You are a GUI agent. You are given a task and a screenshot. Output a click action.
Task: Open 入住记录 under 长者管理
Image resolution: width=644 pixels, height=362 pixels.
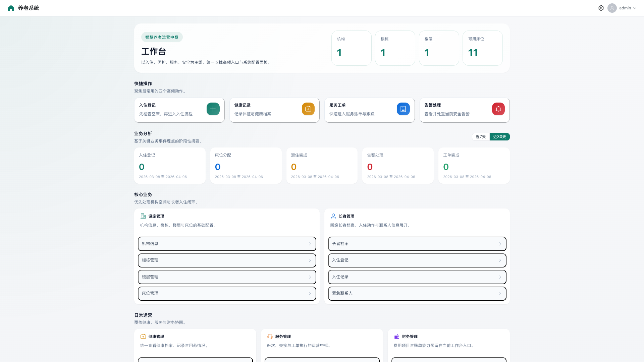(x=417, y=277)
